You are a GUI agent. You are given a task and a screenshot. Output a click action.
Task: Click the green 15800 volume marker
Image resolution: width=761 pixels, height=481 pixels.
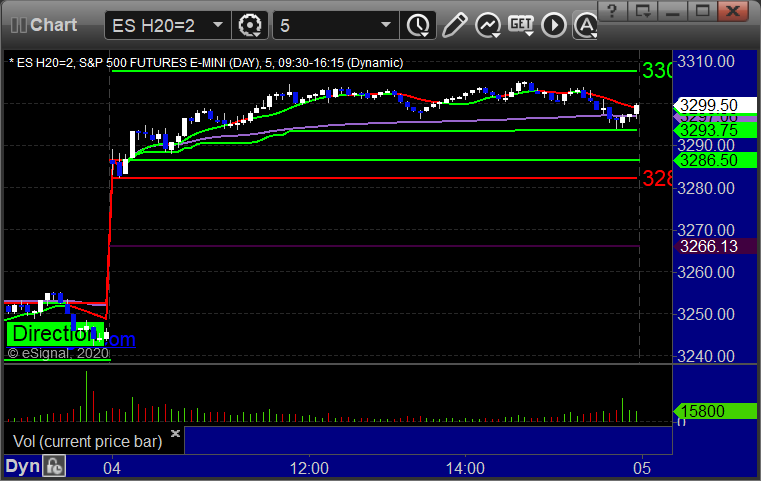click(715, 411)
